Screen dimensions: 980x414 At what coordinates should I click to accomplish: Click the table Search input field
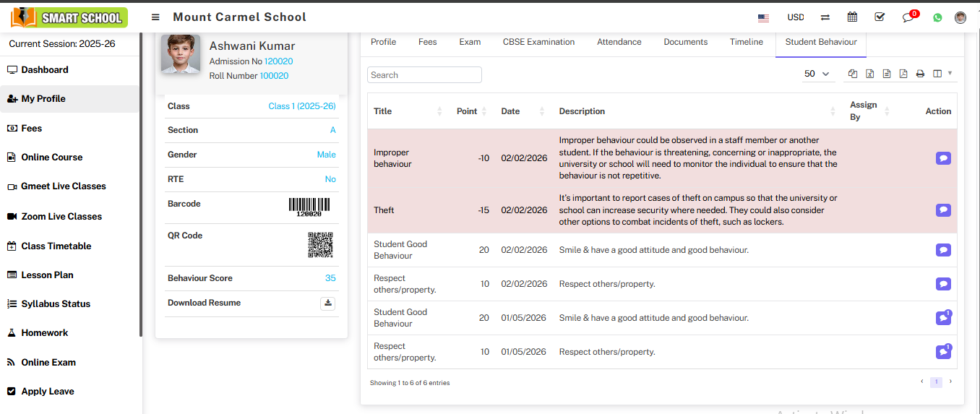(424, 75)
